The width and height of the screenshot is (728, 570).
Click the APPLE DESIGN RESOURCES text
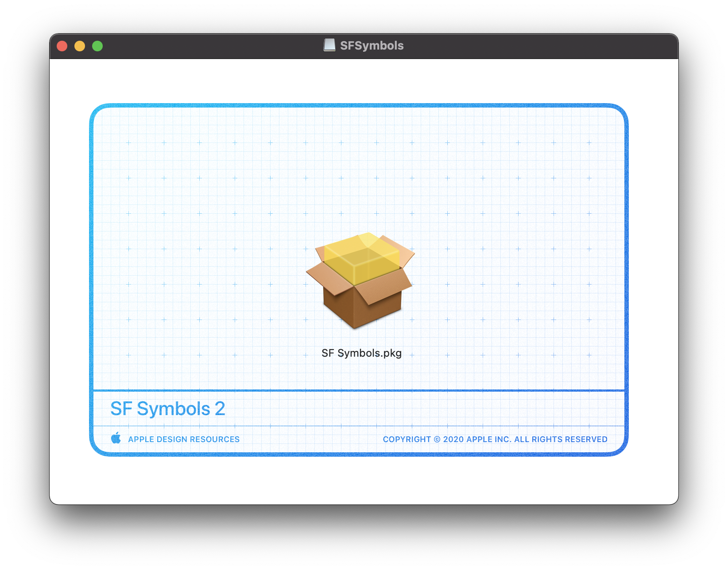click(184, 439)
